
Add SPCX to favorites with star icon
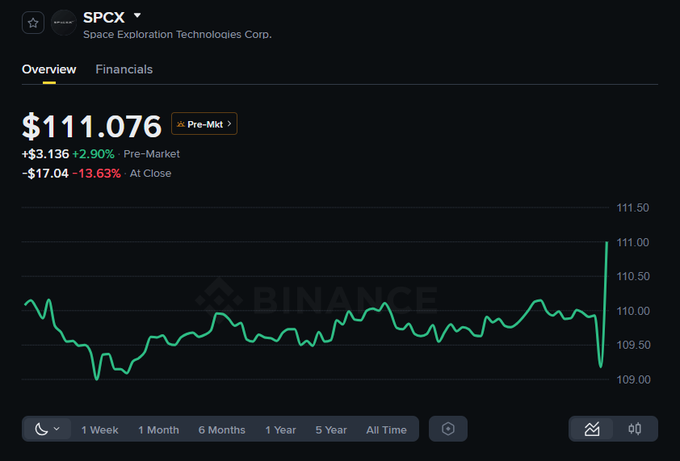(33, 23)
